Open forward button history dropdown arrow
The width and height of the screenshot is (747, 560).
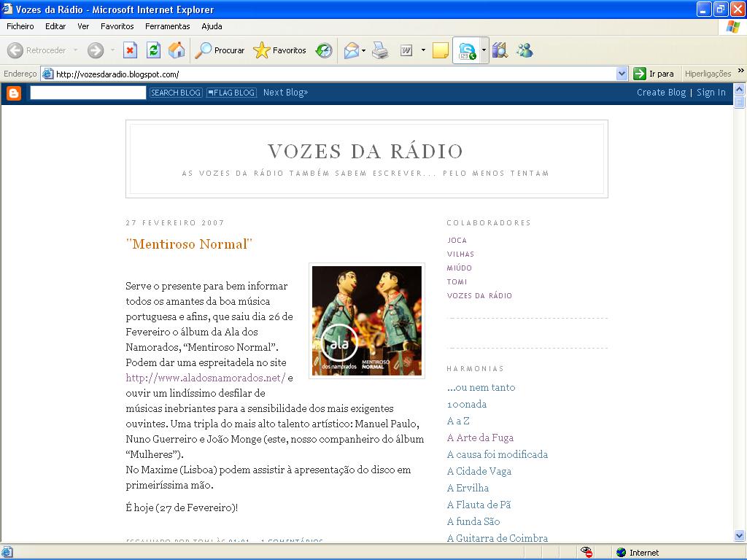pos(112,50)
